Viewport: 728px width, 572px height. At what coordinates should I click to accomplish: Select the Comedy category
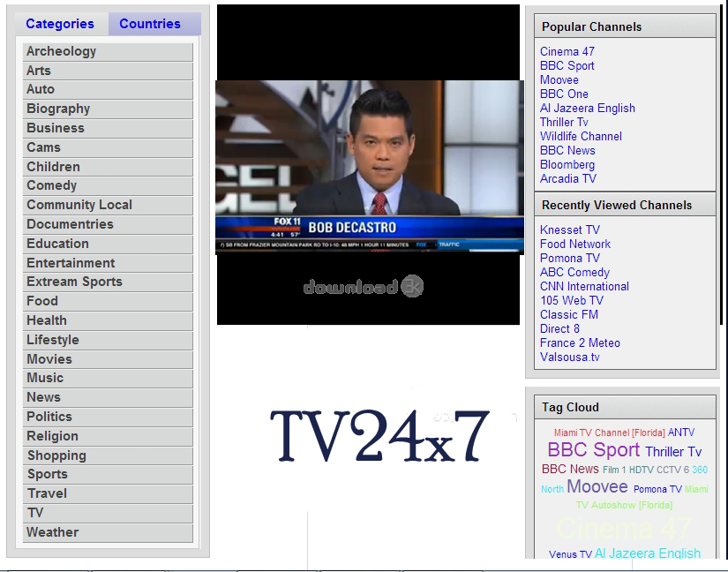tap(108, 185)
